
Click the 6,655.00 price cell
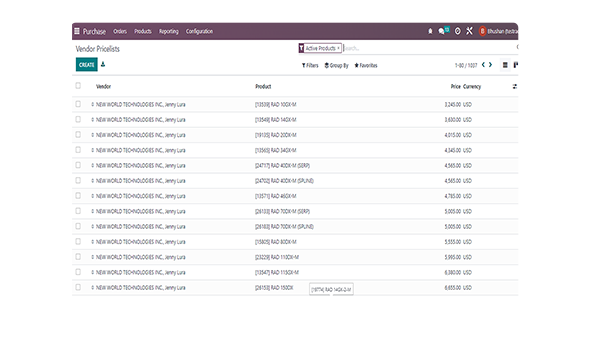click(x=453, y=288)
